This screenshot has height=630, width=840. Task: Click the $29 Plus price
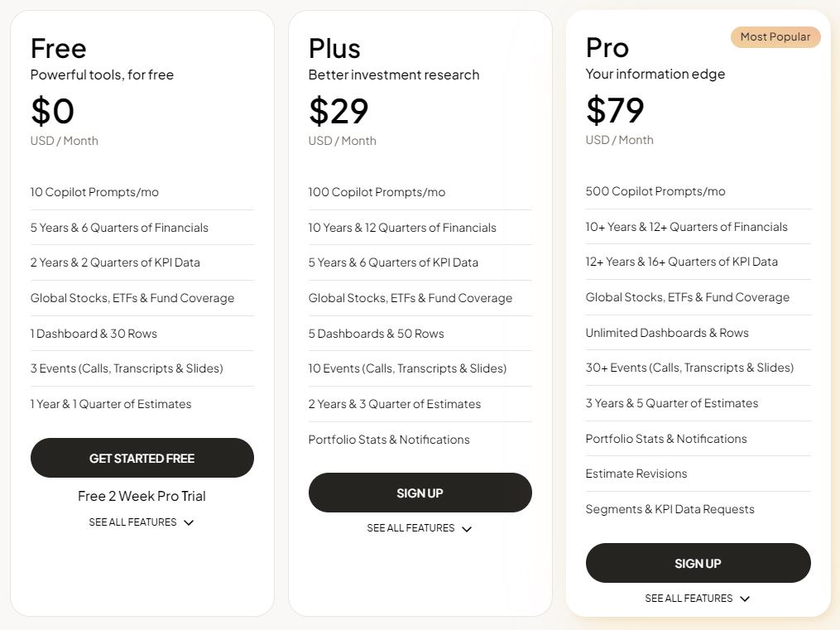click(x=338, y=111)
